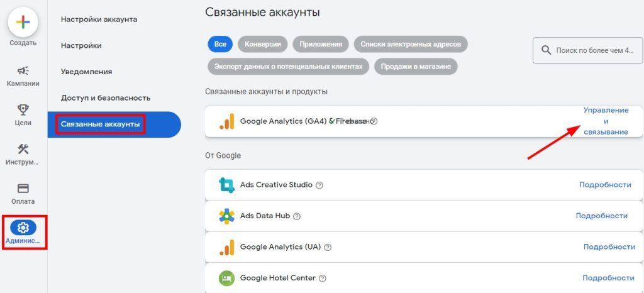Click help icon next to Google Hotel Center

click(323, 279)
